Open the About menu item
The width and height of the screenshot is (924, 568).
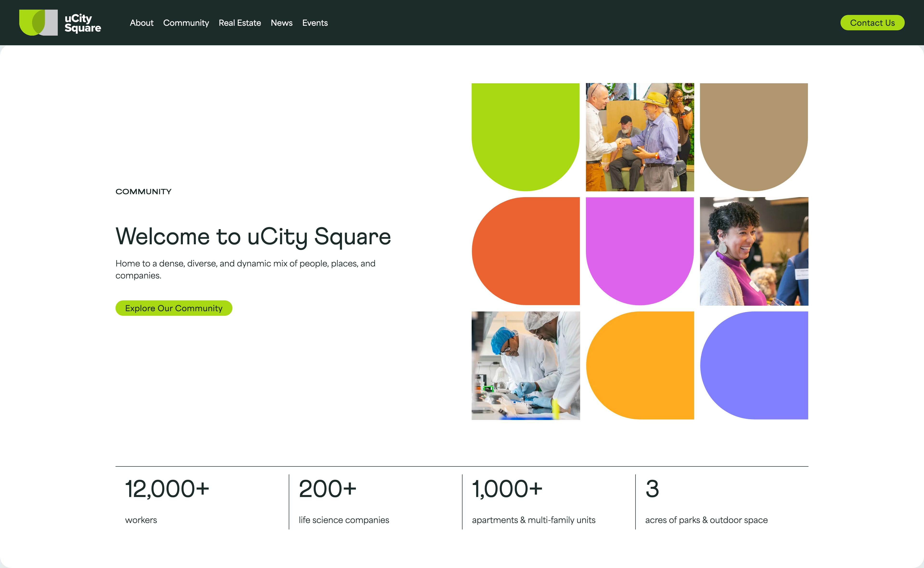tap(141, 23)
